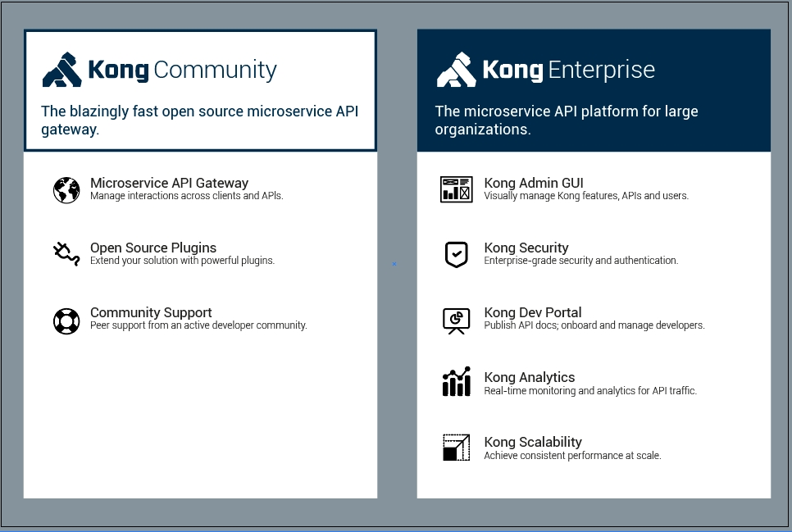Click the dashboard icon for Kong Admin GUI

click(457, 189)
